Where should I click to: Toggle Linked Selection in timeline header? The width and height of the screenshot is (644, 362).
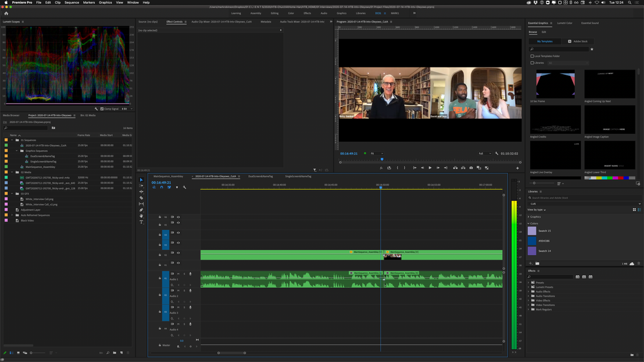[x=169, y=187]
